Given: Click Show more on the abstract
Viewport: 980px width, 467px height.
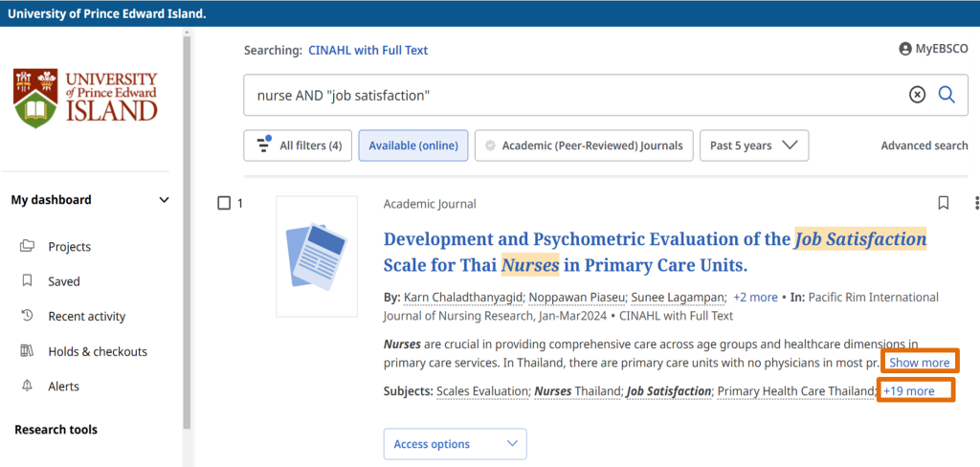Looking at the screenshot, I should [919, 363].
